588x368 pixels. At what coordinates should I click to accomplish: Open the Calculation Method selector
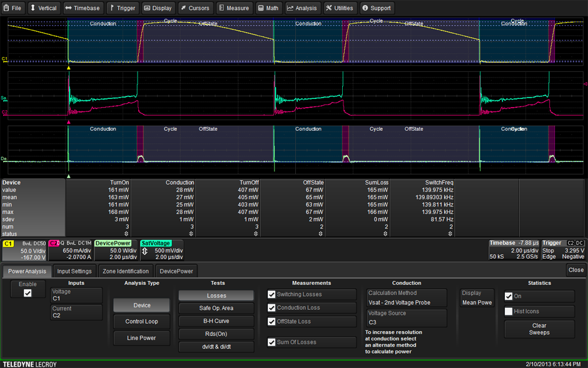407,298
